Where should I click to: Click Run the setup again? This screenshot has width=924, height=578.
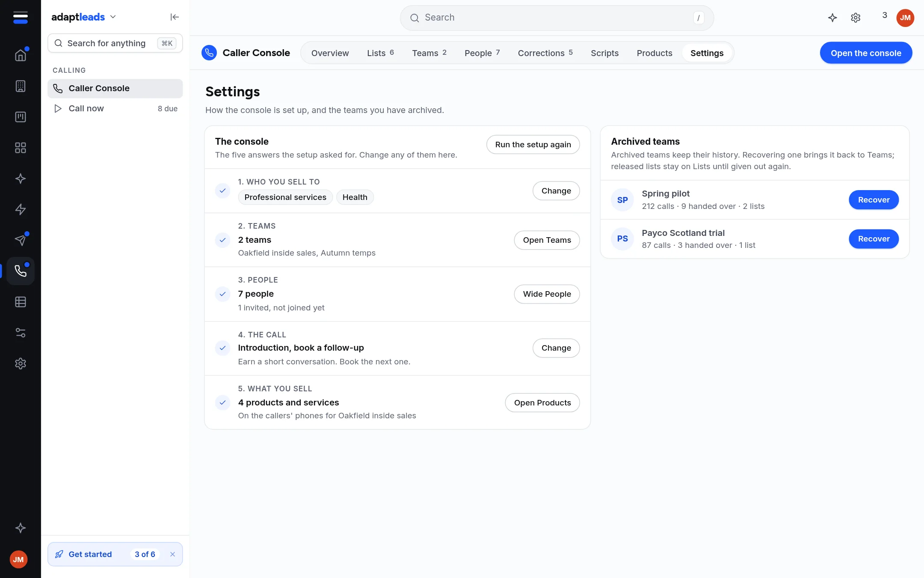click(533, 145)
